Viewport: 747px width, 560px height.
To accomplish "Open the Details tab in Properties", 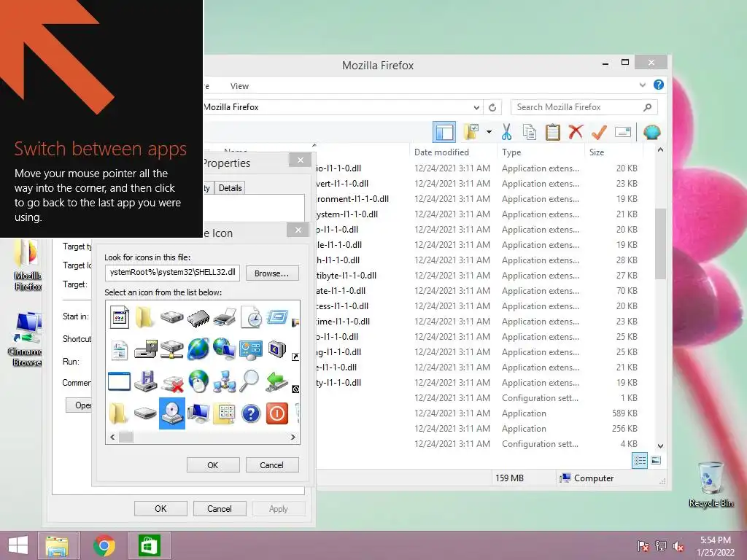I will 230,188.
